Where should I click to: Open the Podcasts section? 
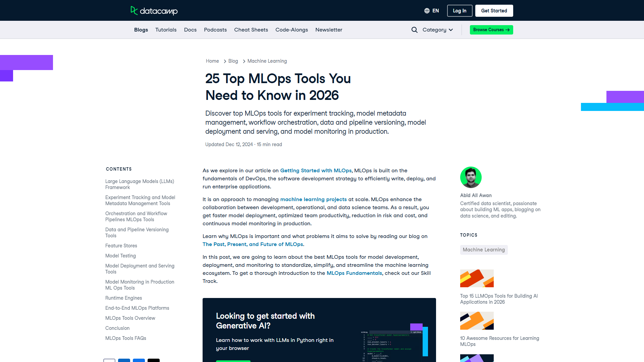(215, 29)
